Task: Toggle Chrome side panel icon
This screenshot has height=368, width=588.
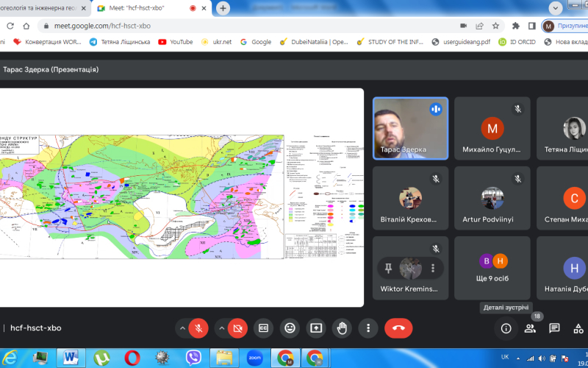Action: [531, 26]
